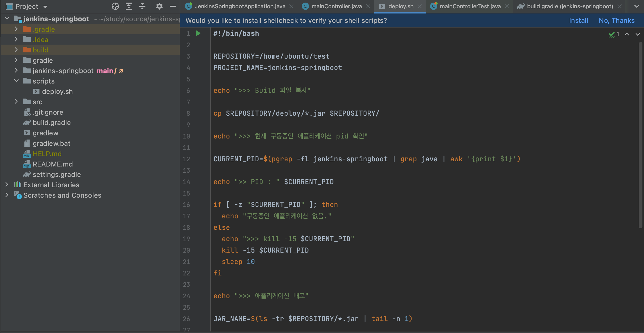Viewport: 644px width, 333px height.
Task: Switch to mainController.java tab
Action: point(336,6)
